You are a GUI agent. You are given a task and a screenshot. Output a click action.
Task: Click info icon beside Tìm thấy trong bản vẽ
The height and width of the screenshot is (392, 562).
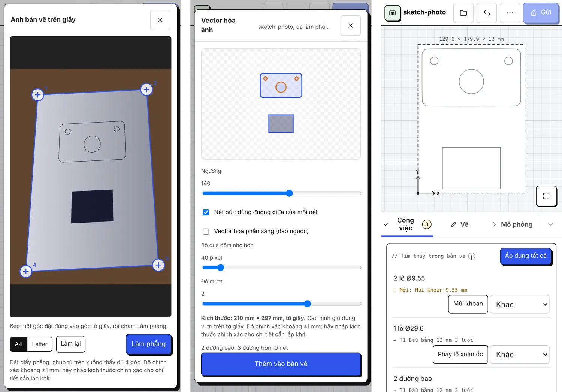[x=472, y=256]
